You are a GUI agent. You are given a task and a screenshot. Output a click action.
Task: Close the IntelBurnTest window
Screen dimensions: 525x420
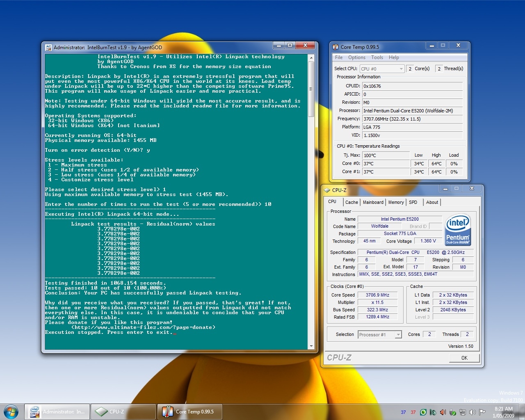(x=305, y=45)
